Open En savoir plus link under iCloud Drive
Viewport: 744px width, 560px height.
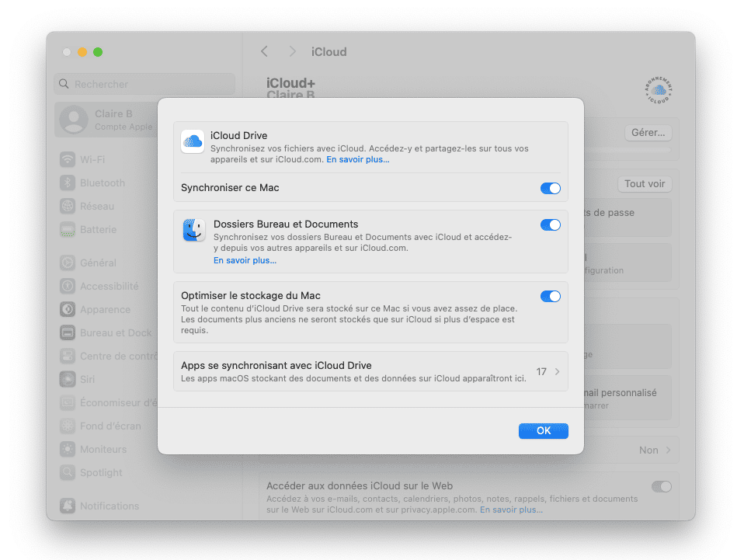coord(358,159)
